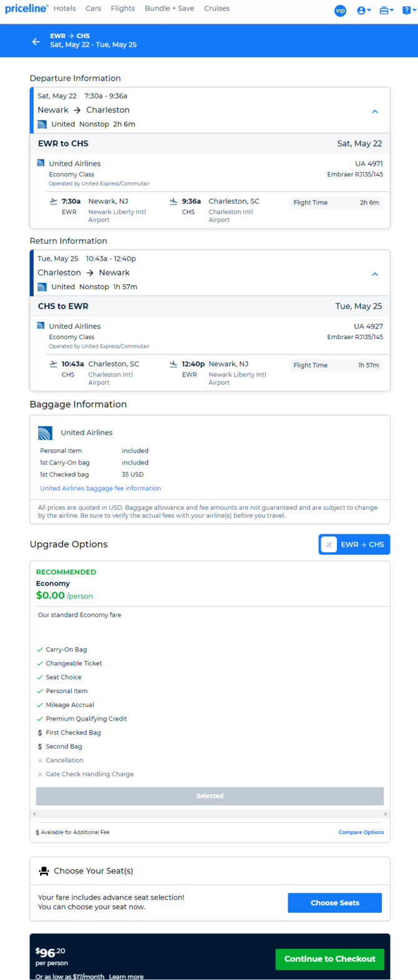Click the UA 4927 flight number
This screenshot has height=980, width=418.
click(x=369, y=326)
